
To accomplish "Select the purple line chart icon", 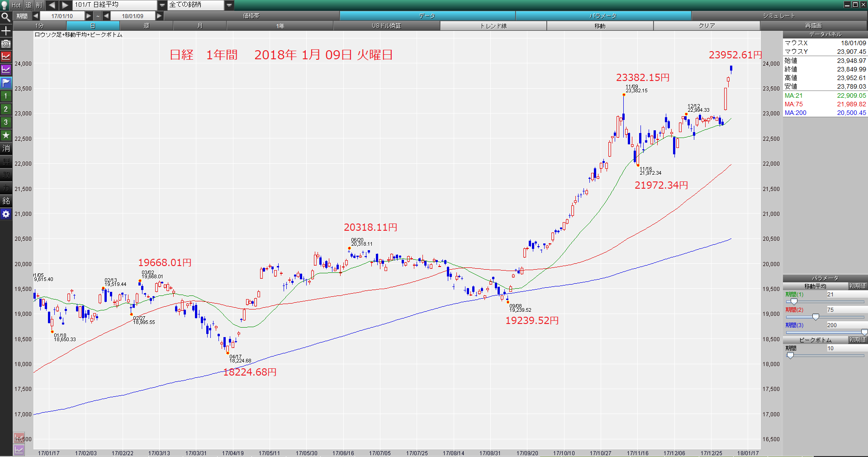I will coord(6,70).
